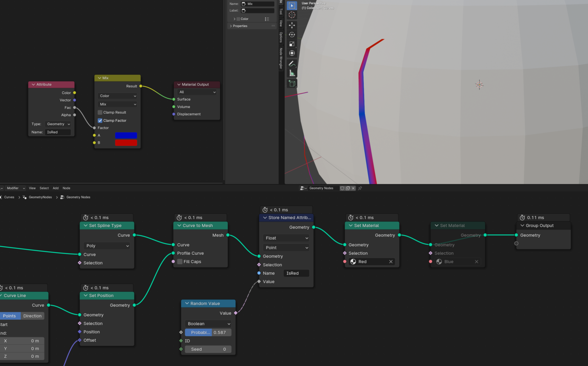Viewport: 588px width, 366px height.
Task: Uncheck Clamp Factor in Mix node
Action: 100,121
